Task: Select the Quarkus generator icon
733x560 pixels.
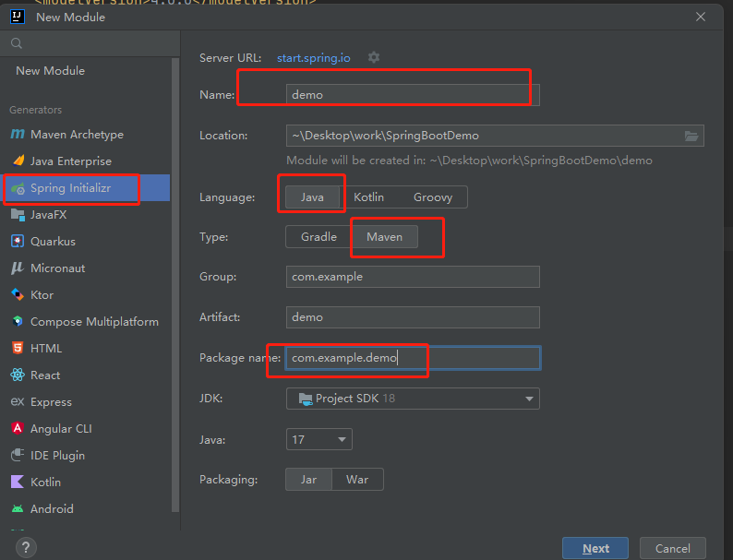Action: click(18, 242)
